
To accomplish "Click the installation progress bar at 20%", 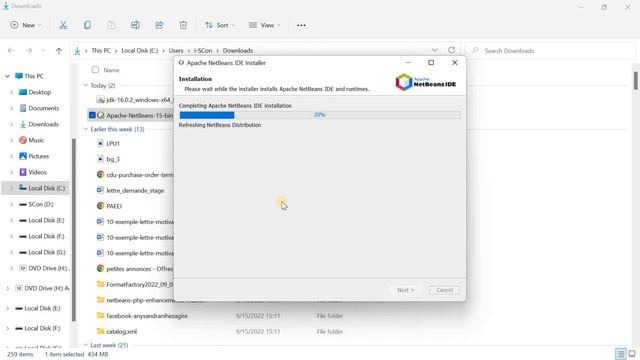I will [320, 115].
